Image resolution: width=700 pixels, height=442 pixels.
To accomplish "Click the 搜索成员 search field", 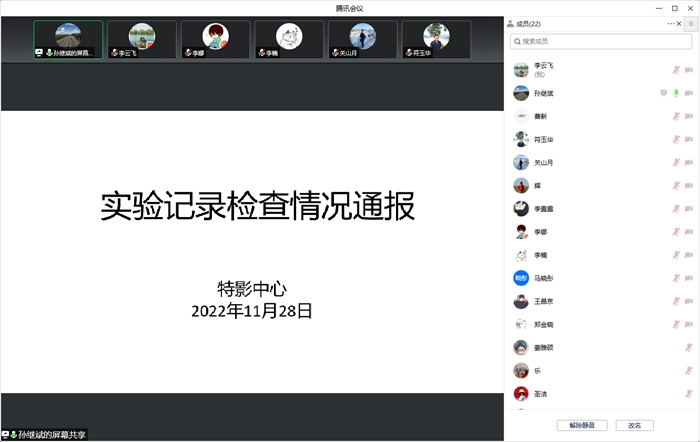I will (599, 42).
